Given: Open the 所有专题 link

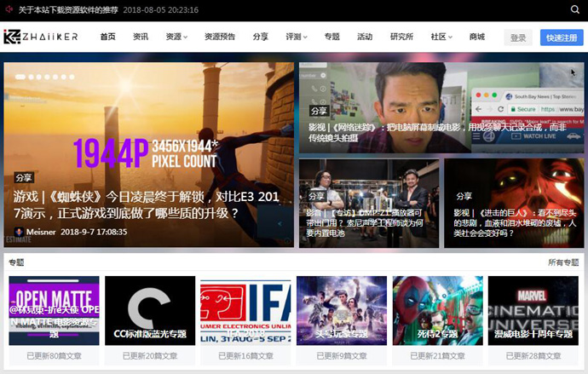Looking at the screenshot, I should point(563,262).
